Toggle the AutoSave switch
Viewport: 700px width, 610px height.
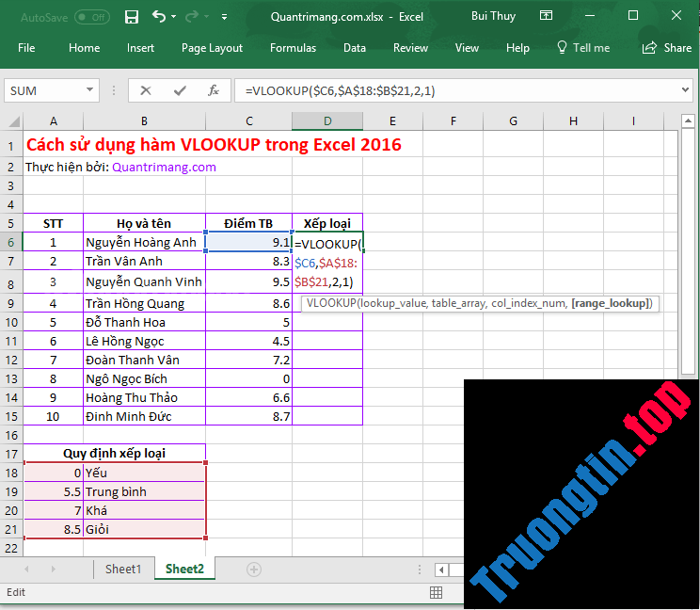[x=92, y=18]
